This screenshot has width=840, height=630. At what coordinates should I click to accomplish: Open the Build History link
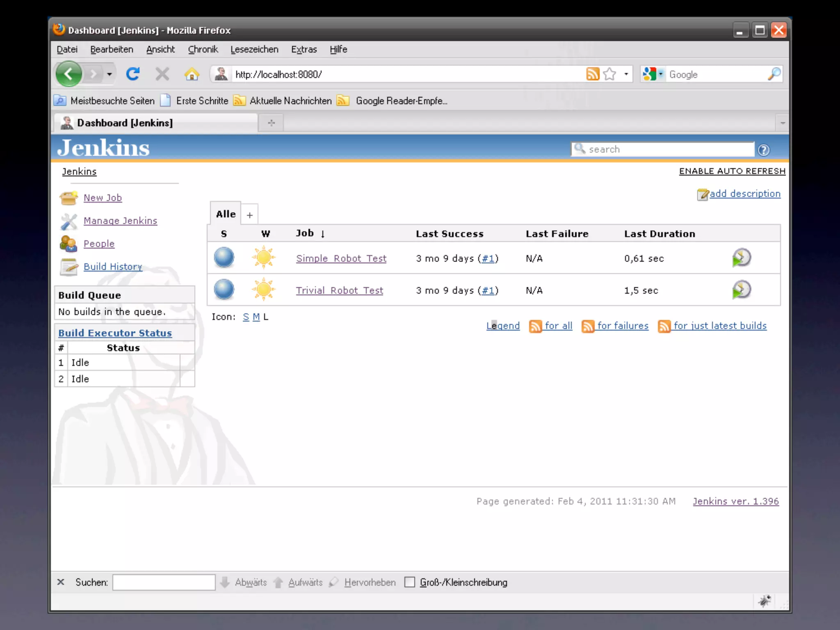tap(113, 267)
